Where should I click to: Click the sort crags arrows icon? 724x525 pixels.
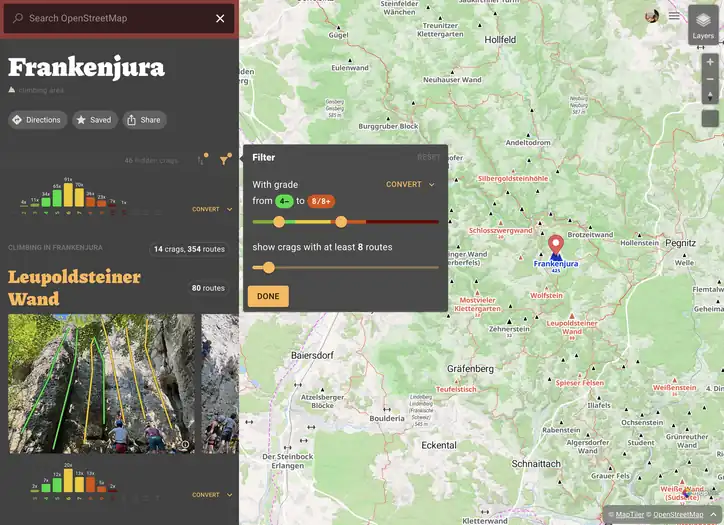(203, 158)
